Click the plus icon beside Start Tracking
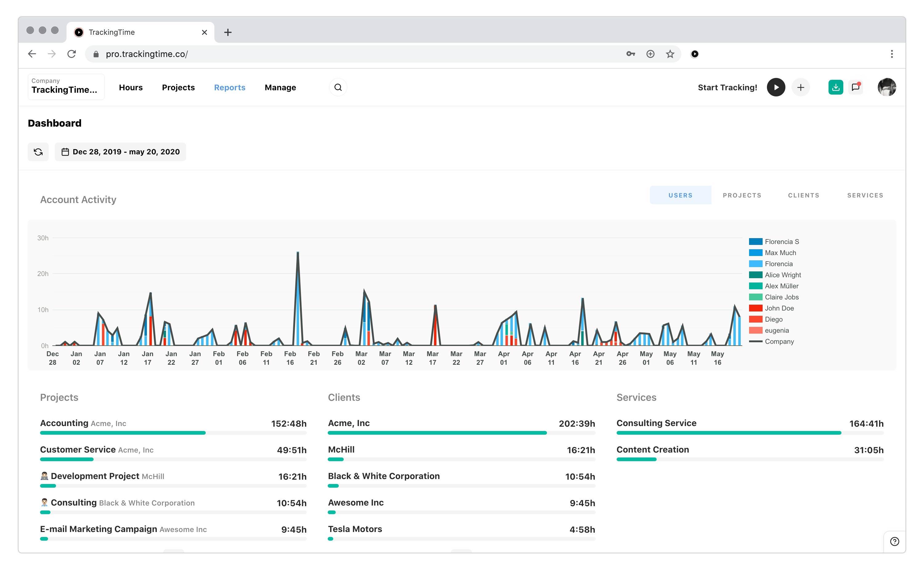This screenshot has width=924, height=573. [800, 87]
